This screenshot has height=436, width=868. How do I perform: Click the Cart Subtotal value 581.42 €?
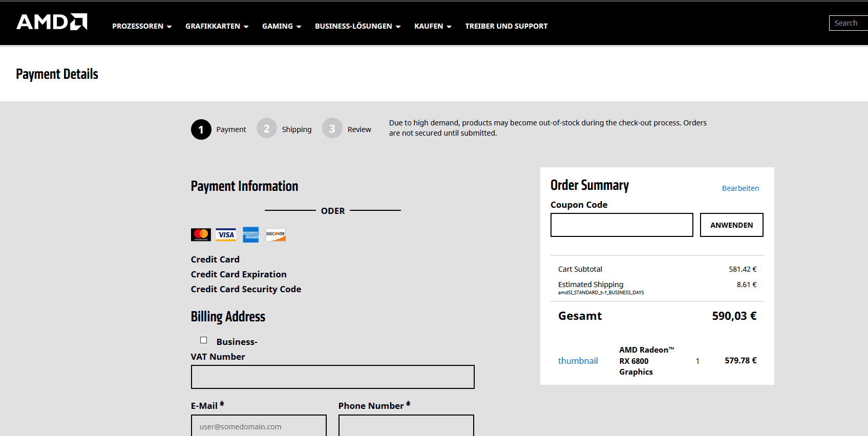pyautogui.click(x=743, y=269)
